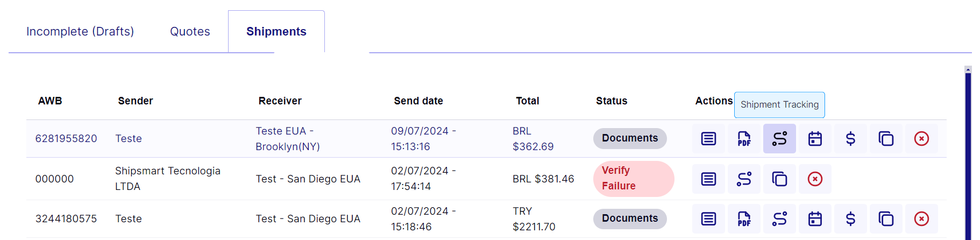Open Shipment Tracking for AWB 6281955820

pyautogui.click(x=779, y=139)
